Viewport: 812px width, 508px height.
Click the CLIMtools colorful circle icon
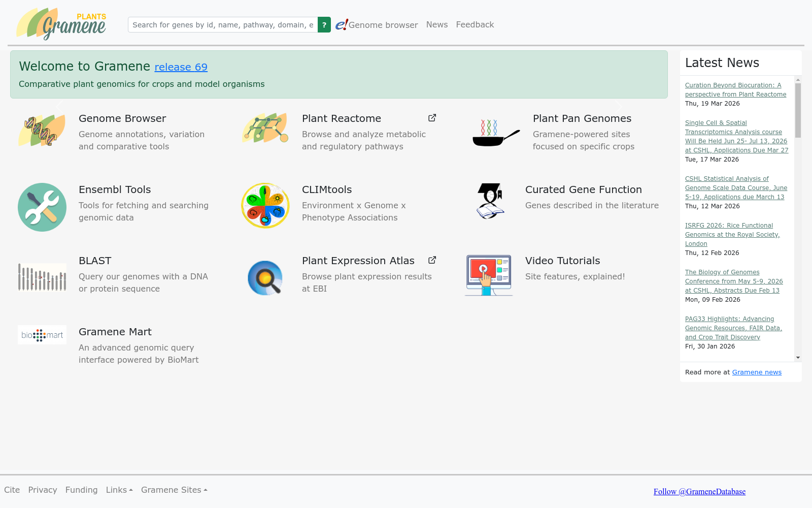265,206
